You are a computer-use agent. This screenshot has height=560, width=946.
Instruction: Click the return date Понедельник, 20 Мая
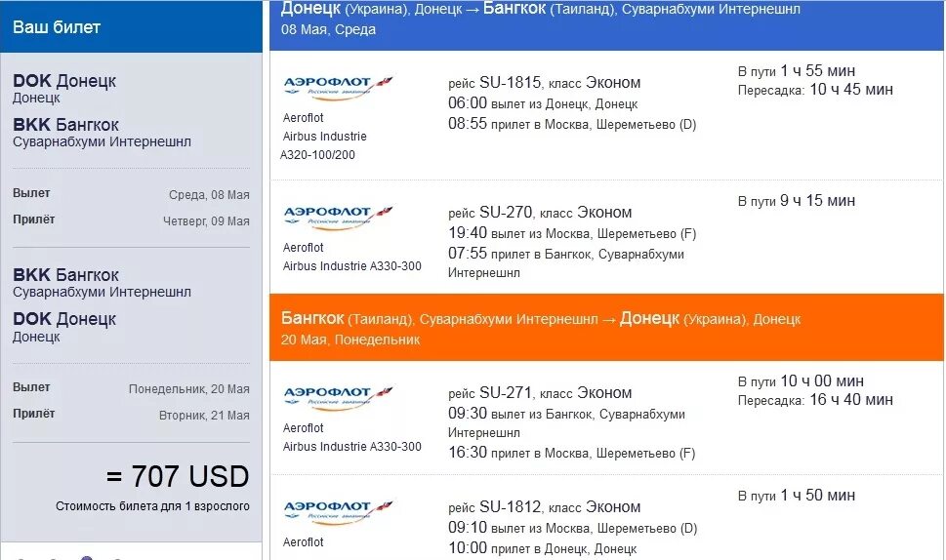pyautogui.click(x=188, y=389)
